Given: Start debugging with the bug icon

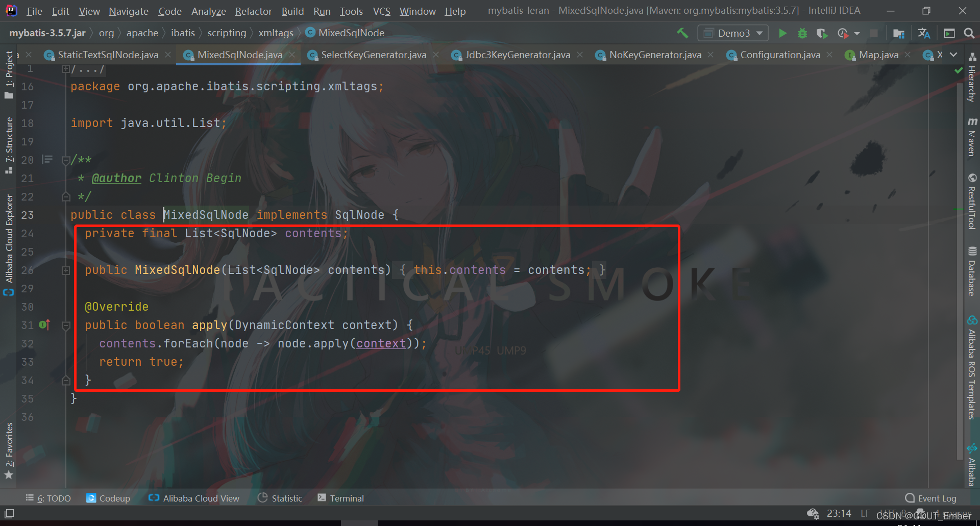Looking at the screenshot, I should tap(802, 33).
